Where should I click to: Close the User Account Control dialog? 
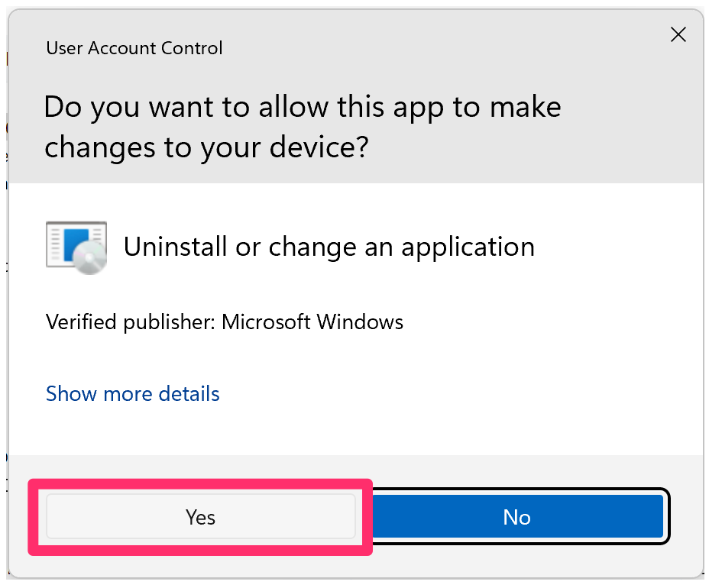click(x=678, y=34)
